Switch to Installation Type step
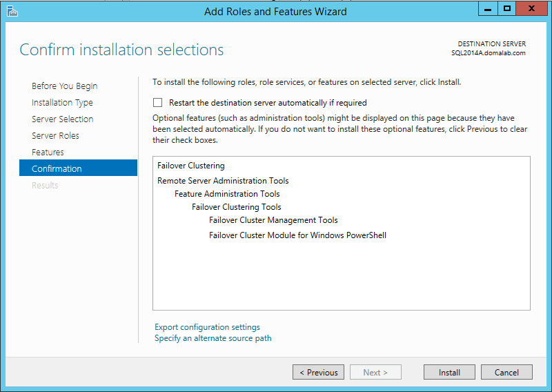 pyautogui.click(x=62, y=103)
